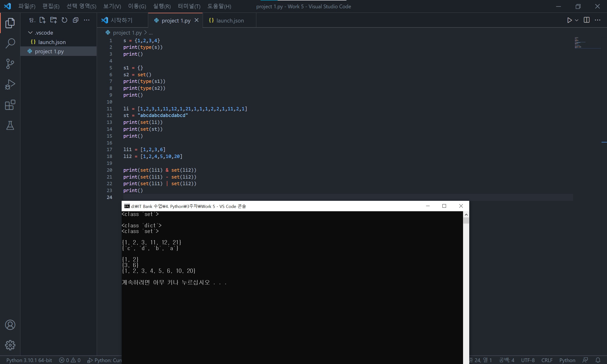
Task: Open the Testing flask view
Action: click(10, 126)
